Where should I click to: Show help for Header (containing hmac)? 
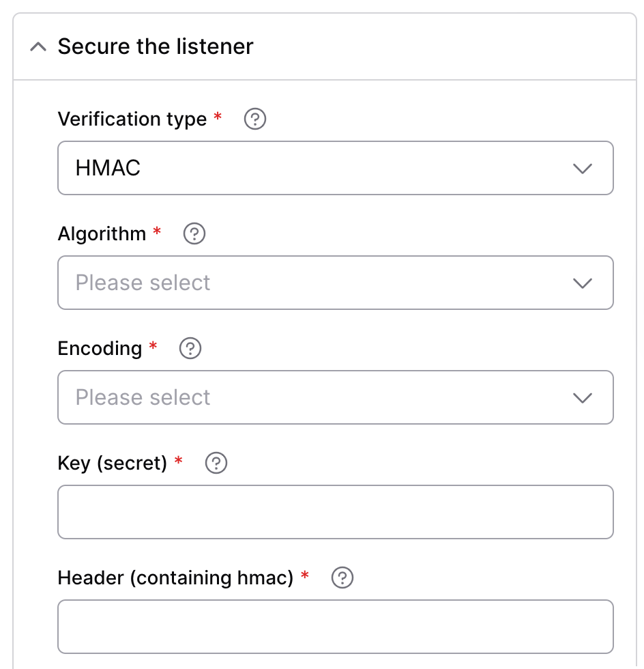(x=342, y=578)
